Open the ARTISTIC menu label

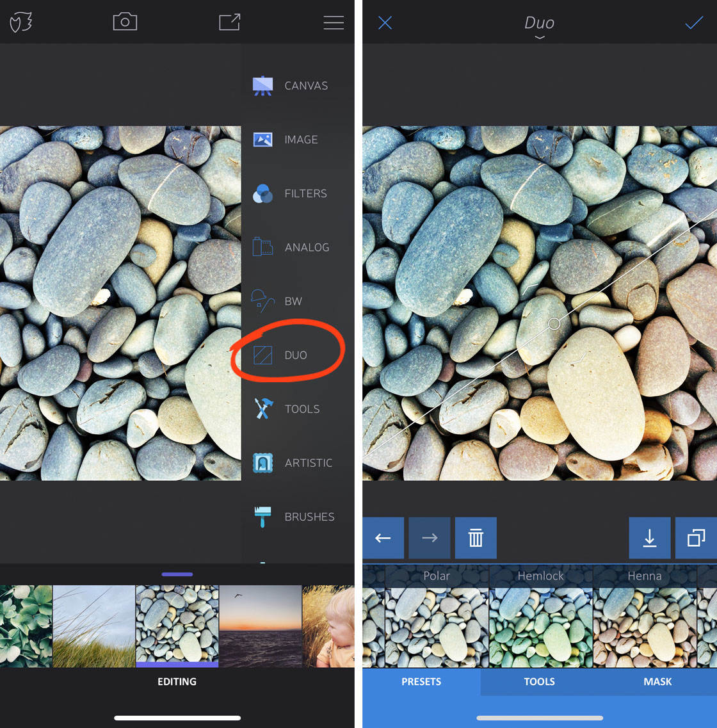coord(309,463)
